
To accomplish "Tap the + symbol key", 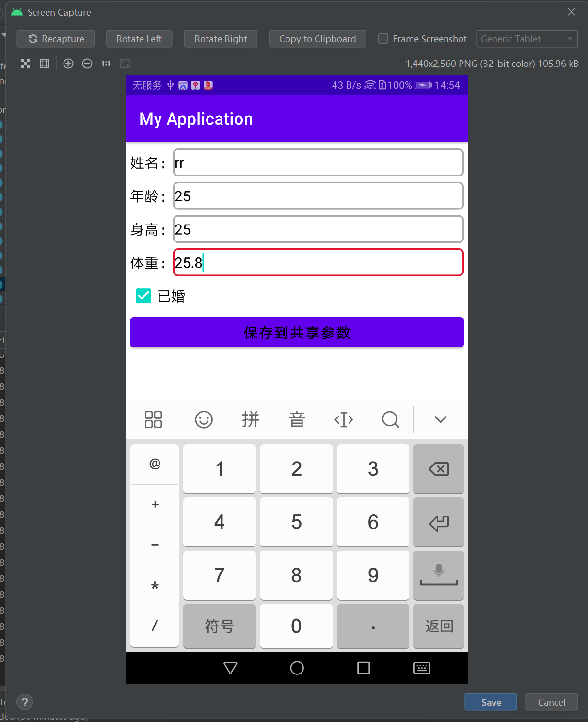I will 155,504.
